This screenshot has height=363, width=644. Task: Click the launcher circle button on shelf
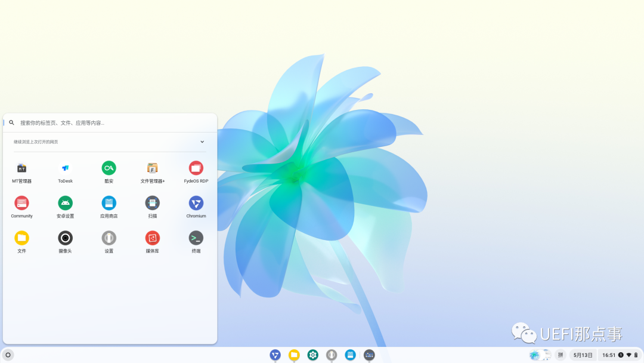pos(8,355)
